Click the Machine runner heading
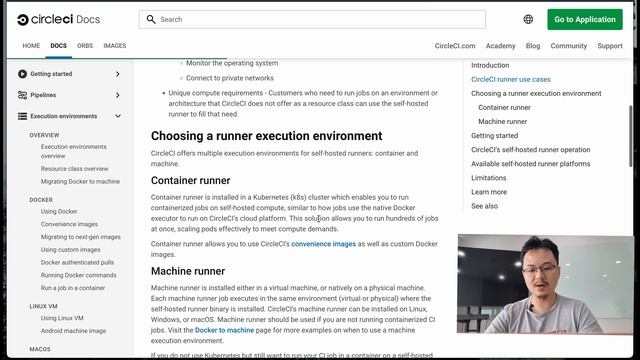This screenshot has height=360, width=640. 188,271
